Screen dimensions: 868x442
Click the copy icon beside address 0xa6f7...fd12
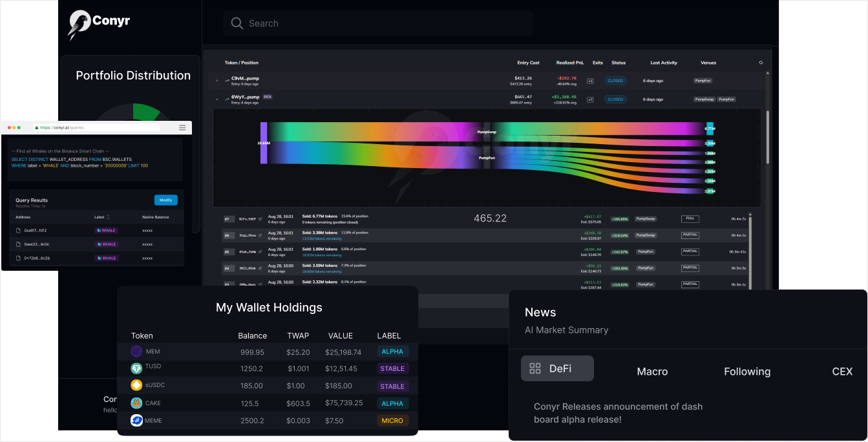(x=17, y=230)
